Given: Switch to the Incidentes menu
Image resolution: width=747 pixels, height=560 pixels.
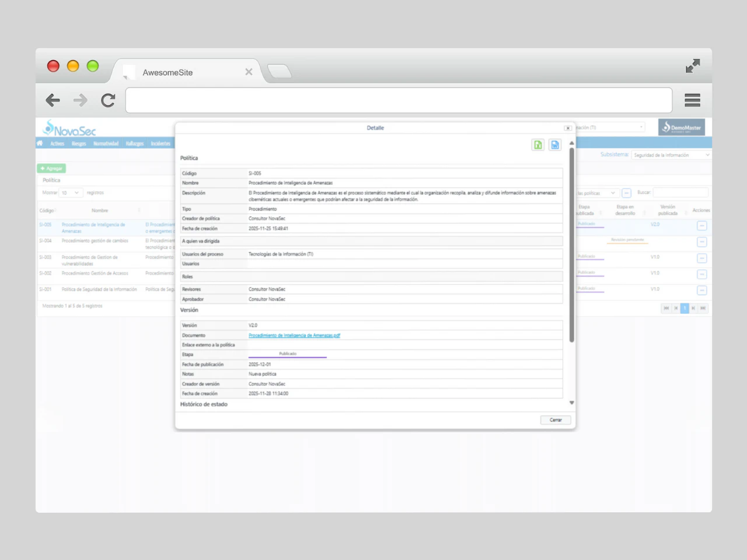Looking at the screenshot, I should click(161, 143).
